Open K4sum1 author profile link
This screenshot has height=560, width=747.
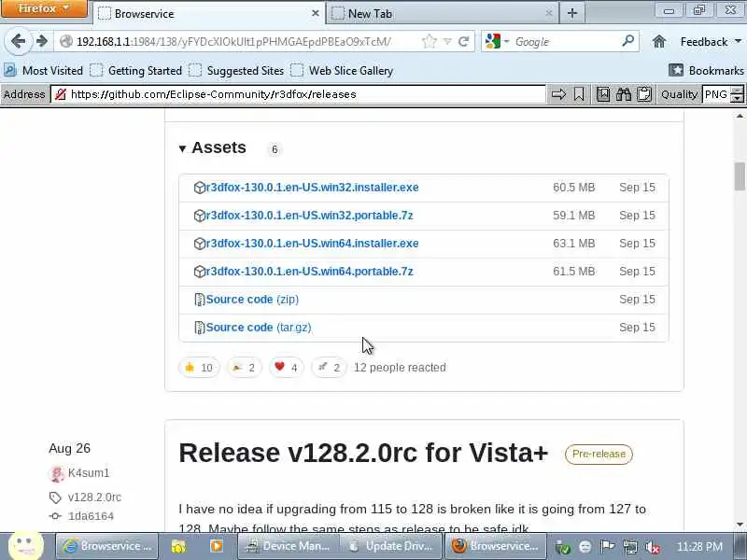(89, 473)
